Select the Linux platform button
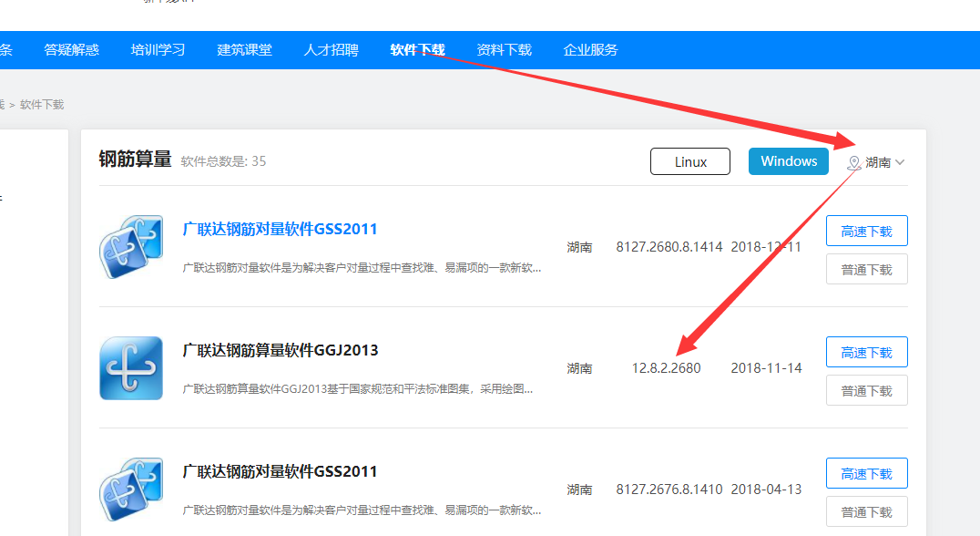This screenshot has width=980, height=536. [690, 161]
